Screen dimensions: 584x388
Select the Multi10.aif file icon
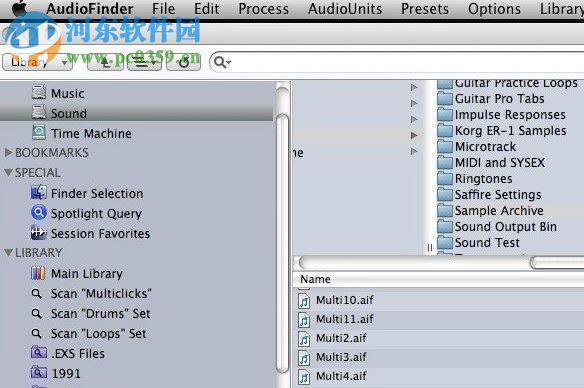[304, 300]
